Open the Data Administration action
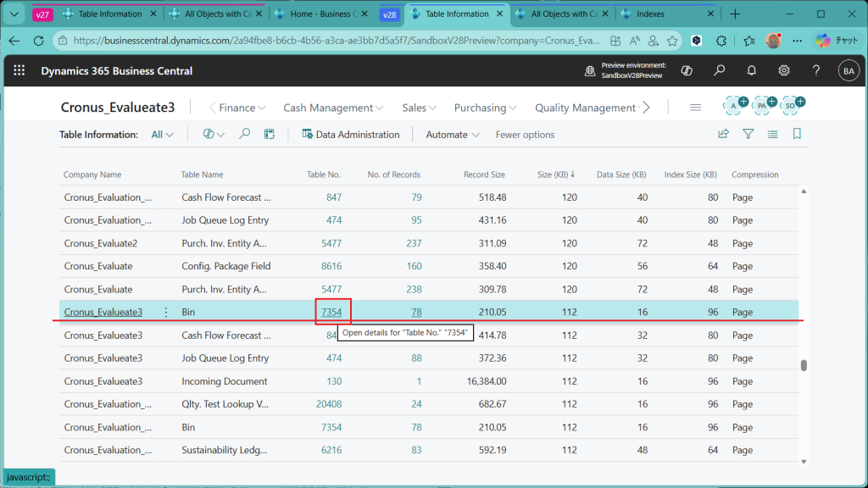Viewport: 868px width, 488px height. click(350, 135)
